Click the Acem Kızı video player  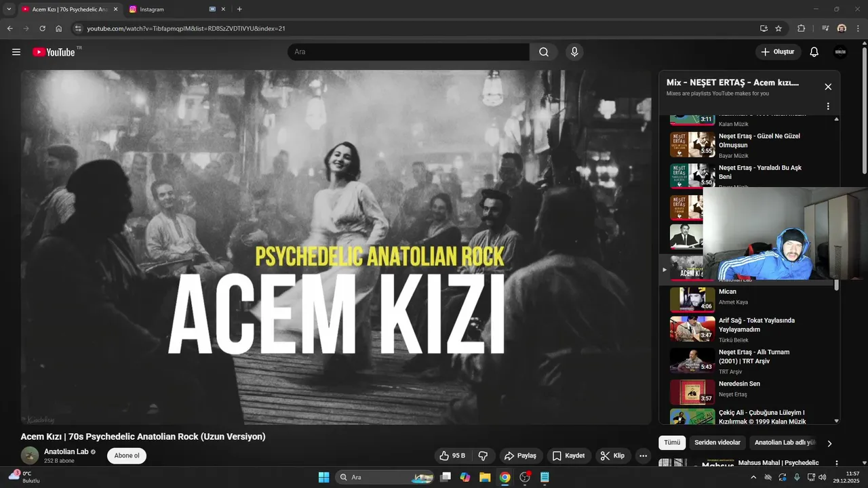pyautogui.click(x=336, y=247)
